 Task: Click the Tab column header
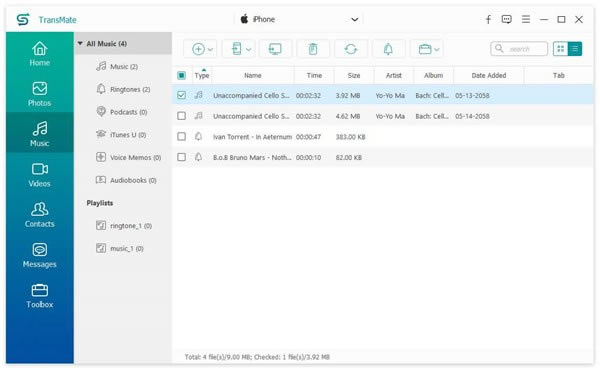tap(559, 75)
